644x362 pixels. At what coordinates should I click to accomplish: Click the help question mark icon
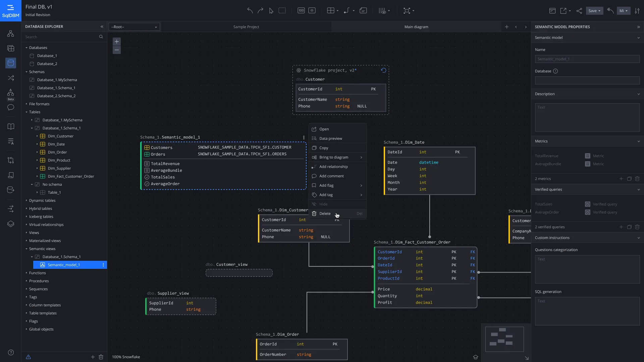[11, 352]
